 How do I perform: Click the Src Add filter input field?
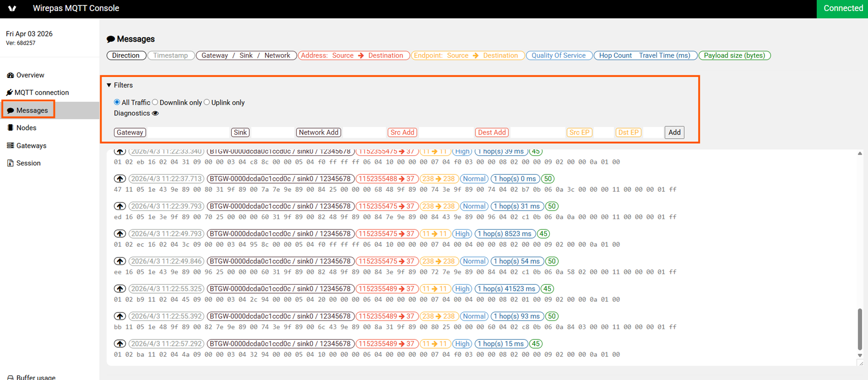click(446, 132)
